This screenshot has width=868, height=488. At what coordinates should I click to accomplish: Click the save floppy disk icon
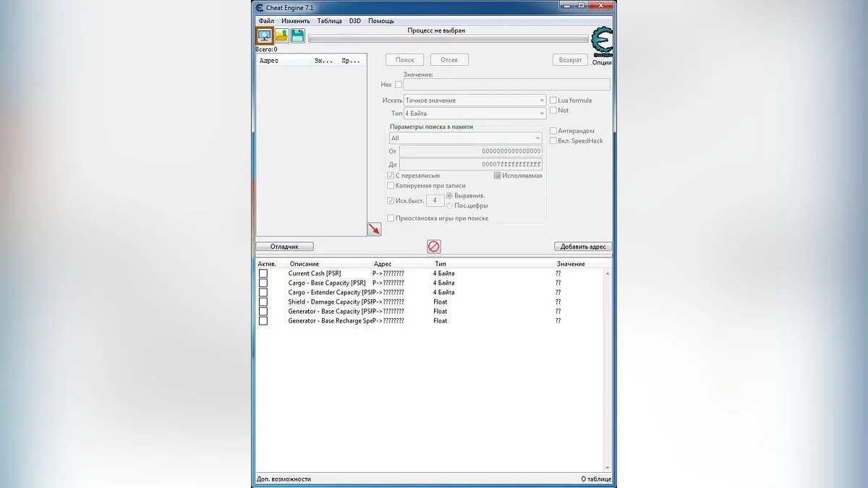pos(297,35)
